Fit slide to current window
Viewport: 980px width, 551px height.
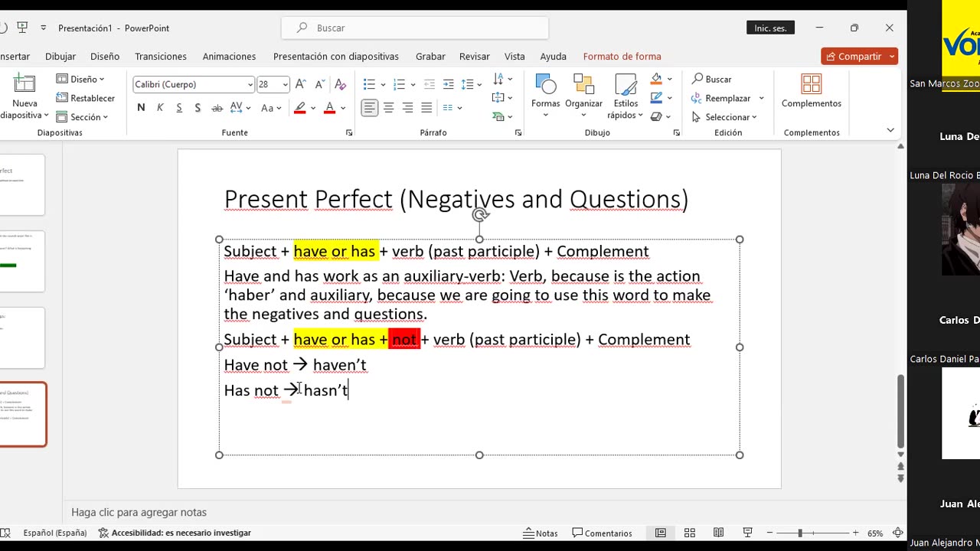(897, 533)
